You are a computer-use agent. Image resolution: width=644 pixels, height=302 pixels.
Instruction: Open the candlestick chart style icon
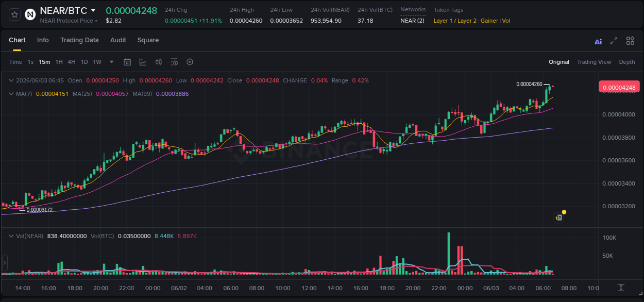tap(159, 62)
